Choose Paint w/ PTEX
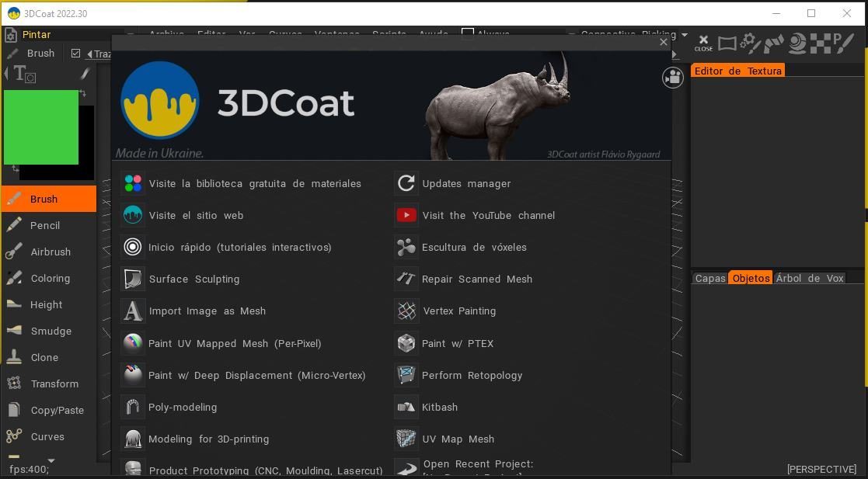868x479 pixels. tap(444, 343)
